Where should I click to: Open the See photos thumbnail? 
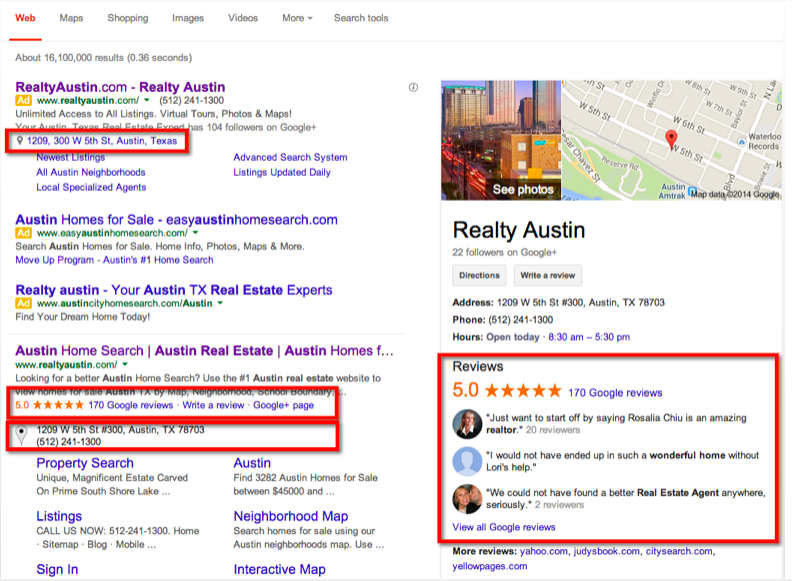[x=501, y=140]
